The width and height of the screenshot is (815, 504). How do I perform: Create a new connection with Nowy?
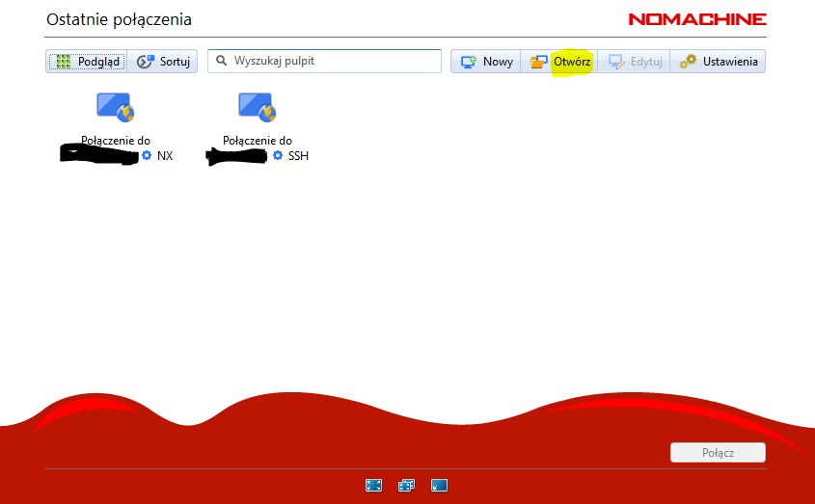(486, 62)
